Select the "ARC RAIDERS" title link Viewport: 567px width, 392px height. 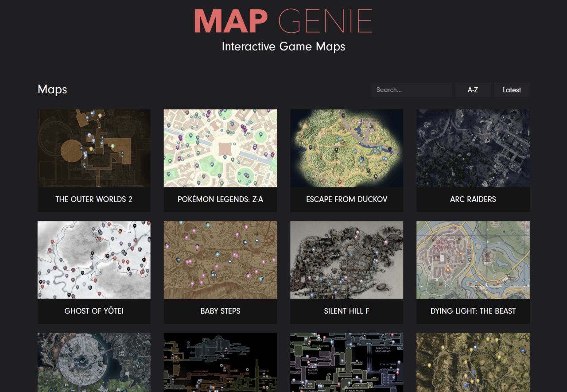[473, 199]
